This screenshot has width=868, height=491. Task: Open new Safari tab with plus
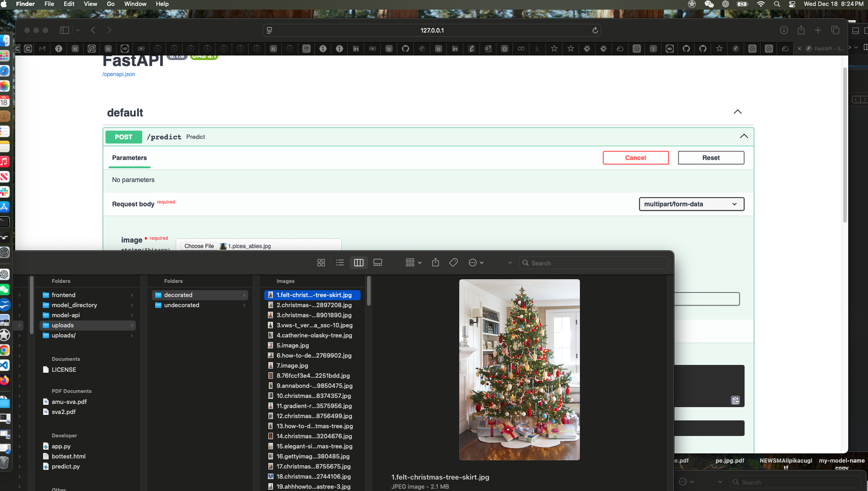tap(818, 30)
